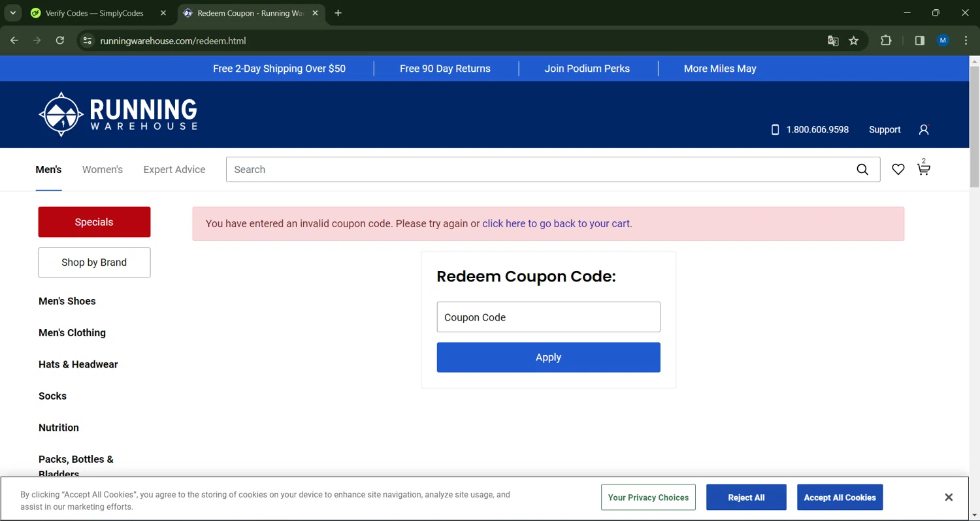Image resolution: width=980 pixels, height=521 pixels.
Task: Click Join Podium Perks
Action: click(587, 69)
